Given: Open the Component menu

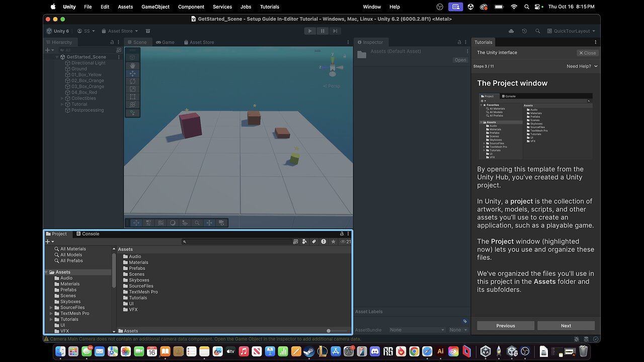Looking at the screenshot, I should point(191,7).
